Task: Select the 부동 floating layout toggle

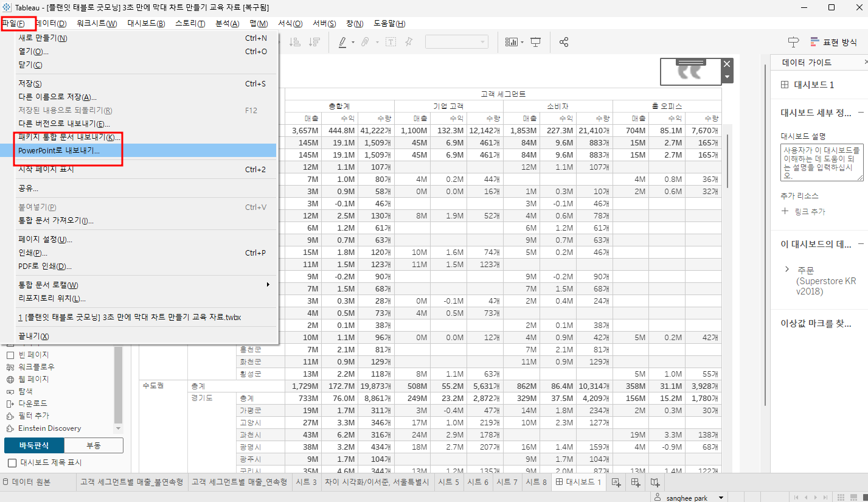Action: tap(94, 445)
